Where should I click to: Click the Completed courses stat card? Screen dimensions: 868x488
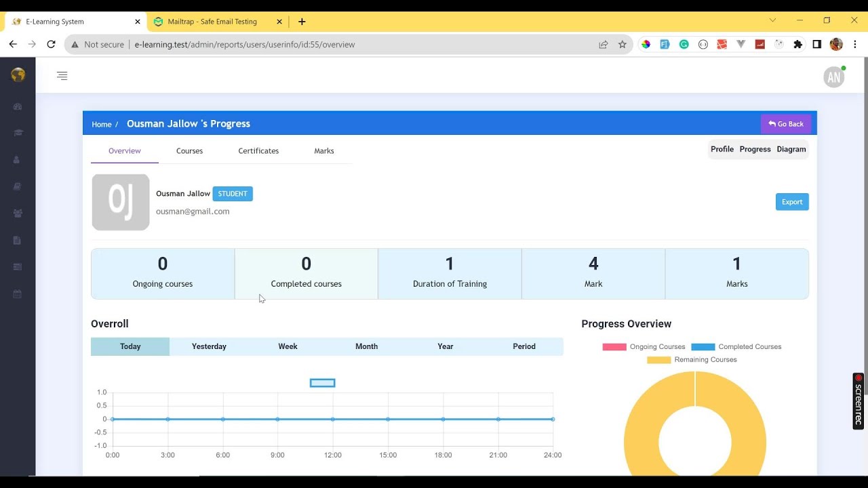tap(307, 274)
